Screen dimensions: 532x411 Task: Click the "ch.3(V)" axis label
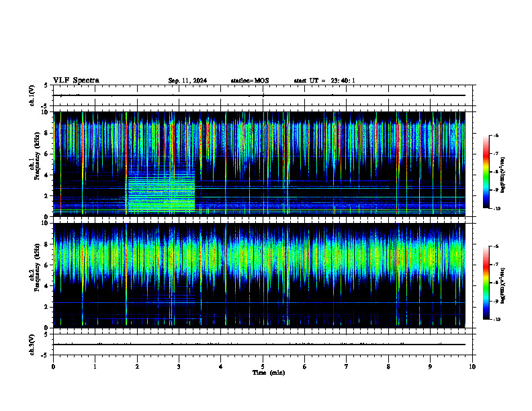[x=32, y=345]
